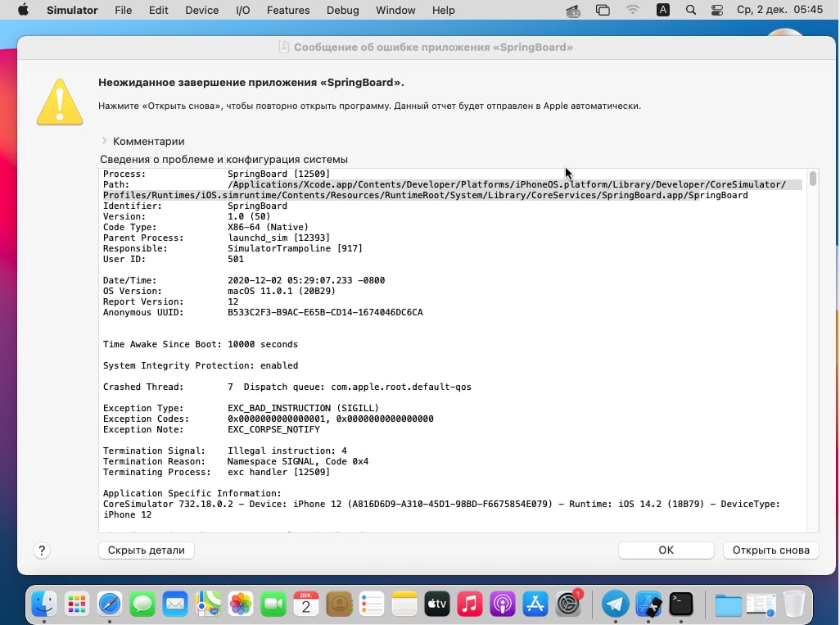Open Telegram from the Dock

(616, 604)
